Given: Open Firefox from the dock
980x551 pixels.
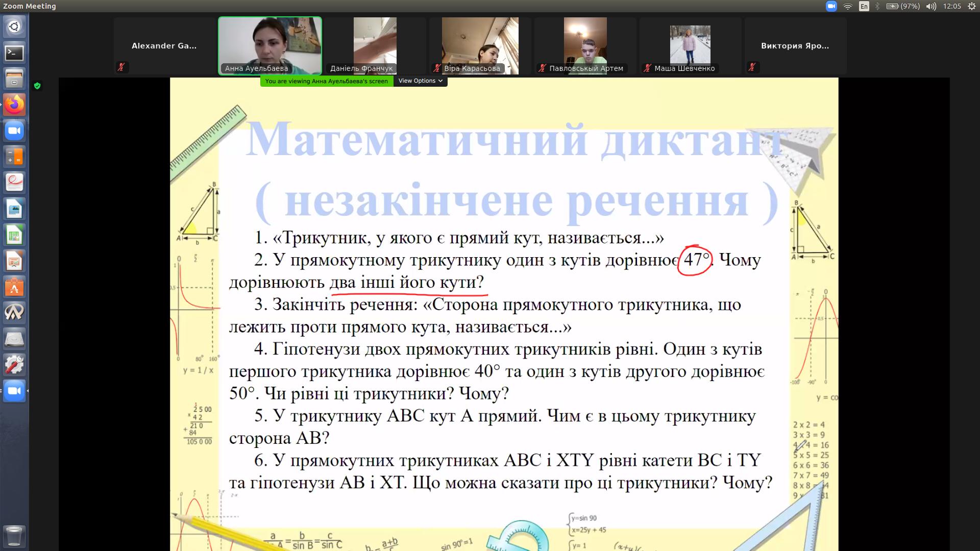Looking at the screenshot, I should tap(14, 105).
